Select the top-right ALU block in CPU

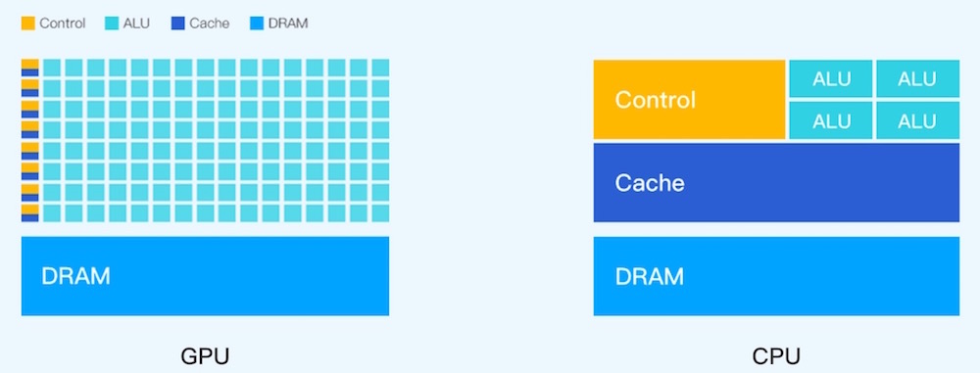[917, 78]
